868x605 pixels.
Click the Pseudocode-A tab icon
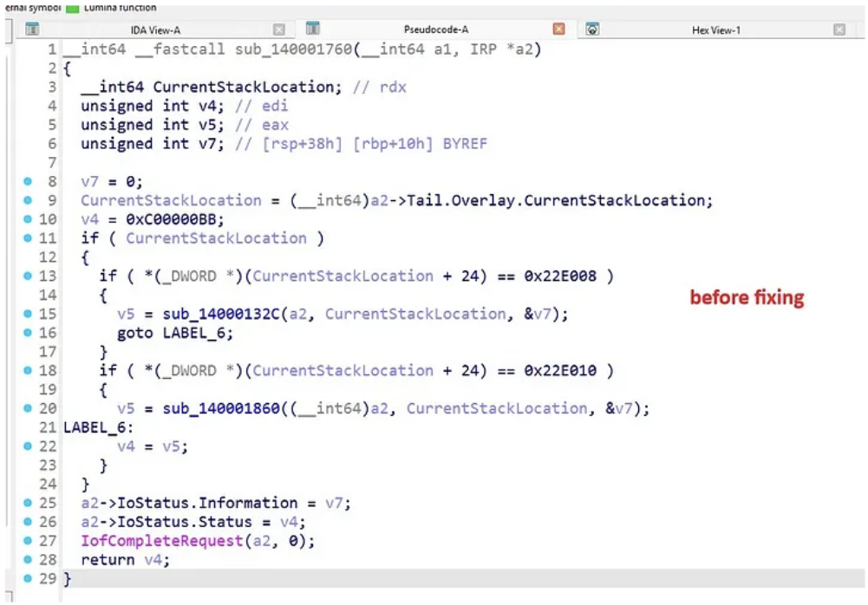(x=313, y=29)
